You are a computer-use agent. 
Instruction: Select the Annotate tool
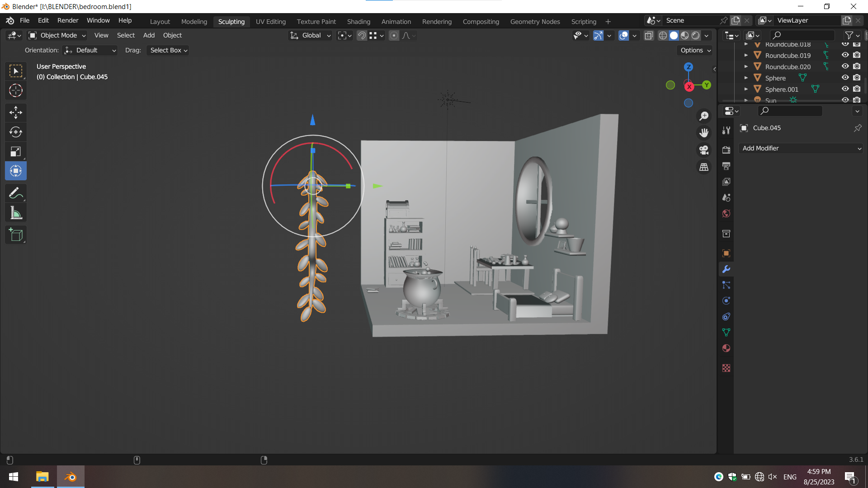pos(16,193)
